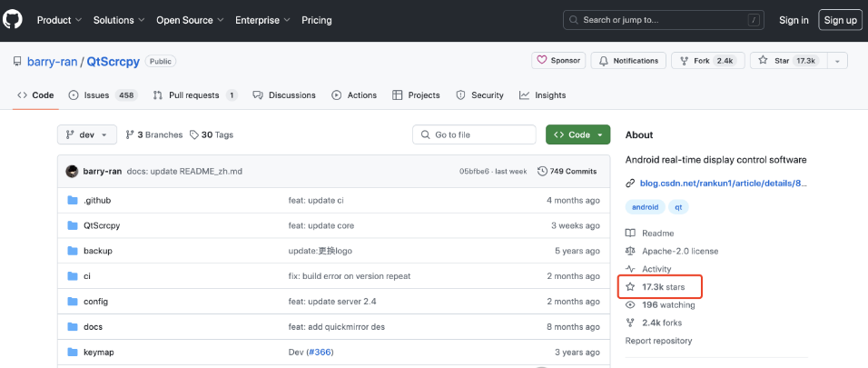Open commit feat: add quickmirror des
The width and height of the screenshot is (868, 368).
(337, 327)
